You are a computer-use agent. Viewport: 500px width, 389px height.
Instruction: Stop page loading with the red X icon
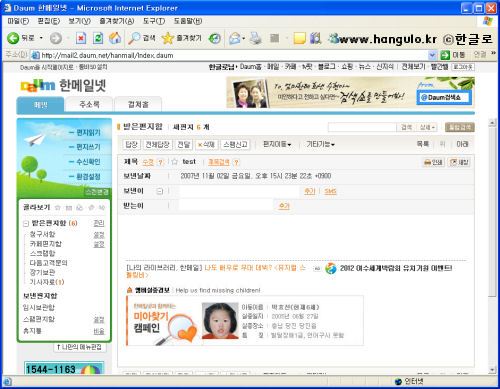tap(81, 38)
